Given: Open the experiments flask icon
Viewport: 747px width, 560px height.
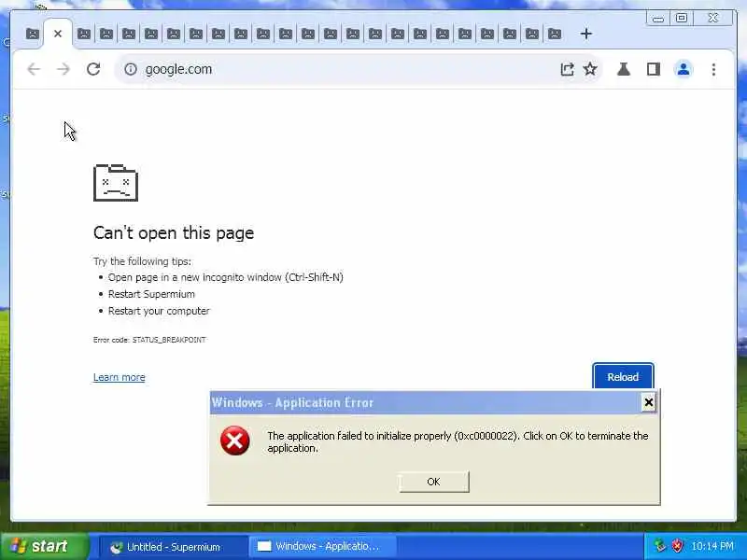Looking at the screenshot, I should [x=624, y=69].
